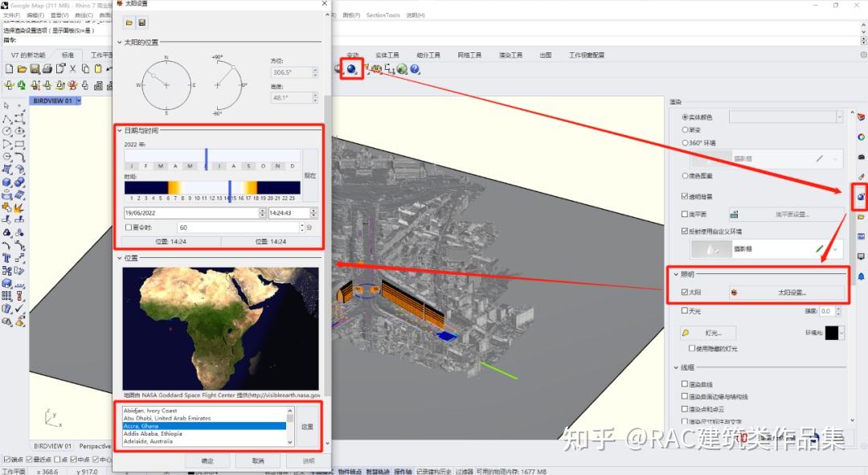Select the pointer arrow tool in left sidebar
The height and width of the screenshot is (475, 868).
tap(6, 105)
